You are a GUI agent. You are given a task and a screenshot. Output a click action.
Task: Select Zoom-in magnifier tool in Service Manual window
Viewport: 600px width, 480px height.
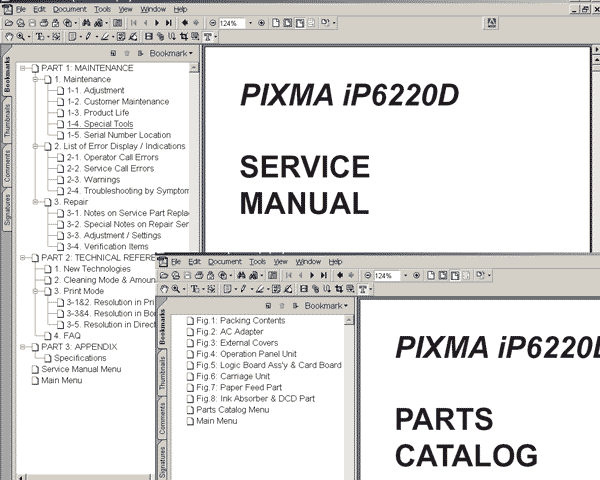[20, 37]
